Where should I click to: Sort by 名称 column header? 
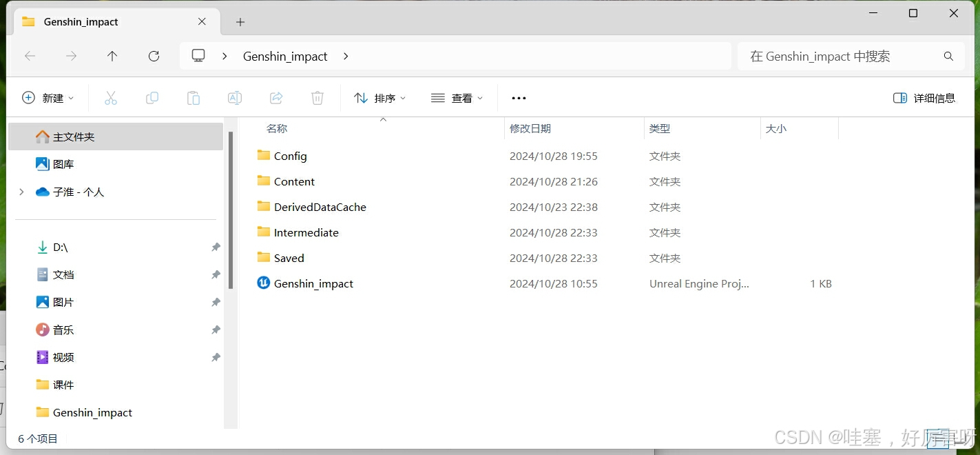tap(277, 128)
